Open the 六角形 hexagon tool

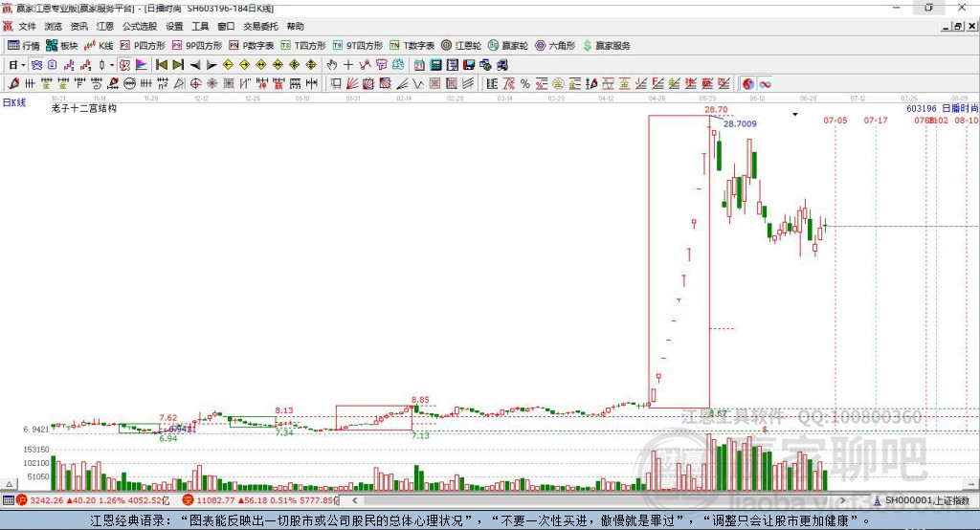555,46
